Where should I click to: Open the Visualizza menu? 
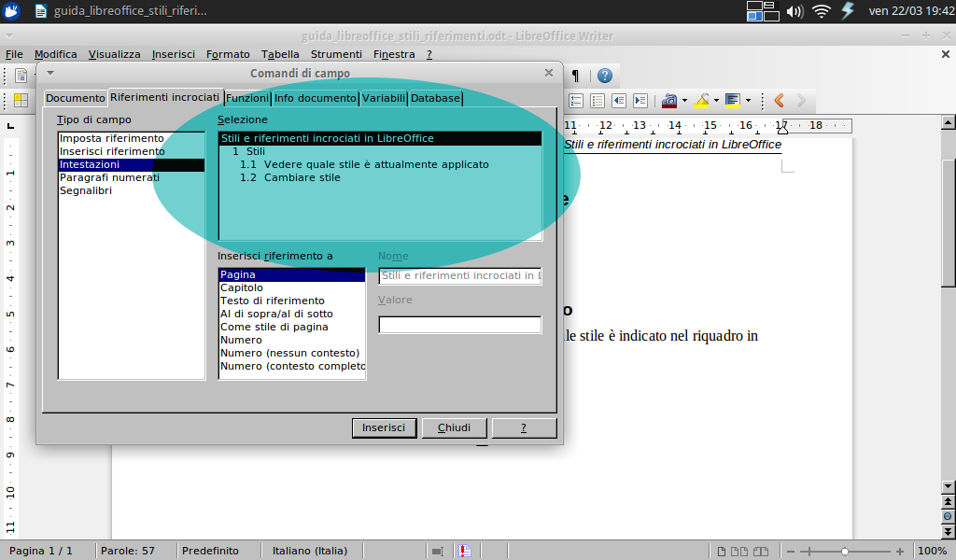(114, 54)
